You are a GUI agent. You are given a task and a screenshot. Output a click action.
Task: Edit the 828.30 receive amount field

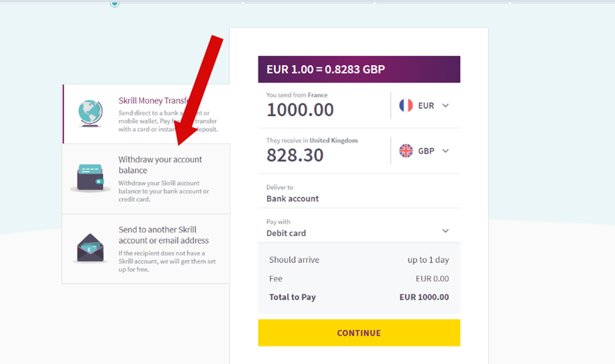[x=295, y=155]
